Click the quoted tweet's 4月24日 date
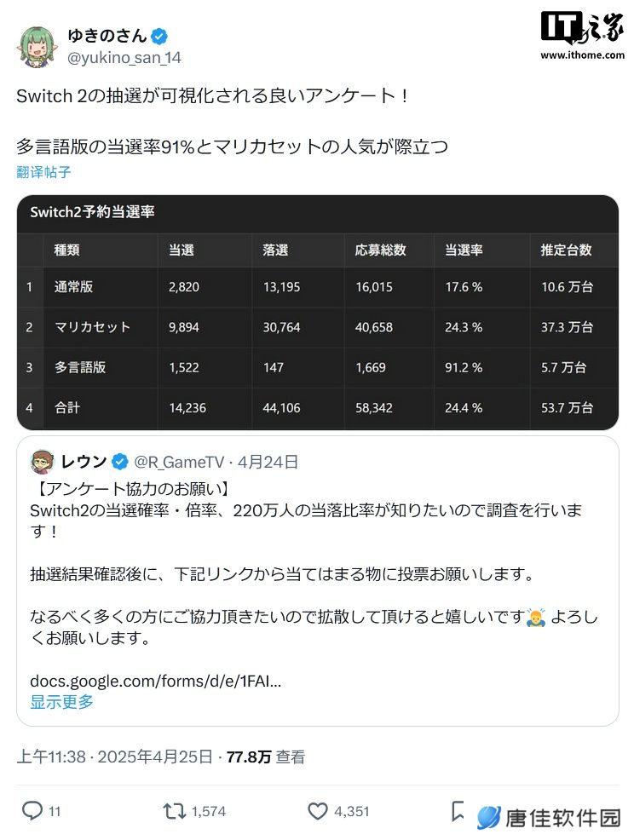Viewport: 634px width, 840px height. 268,462
